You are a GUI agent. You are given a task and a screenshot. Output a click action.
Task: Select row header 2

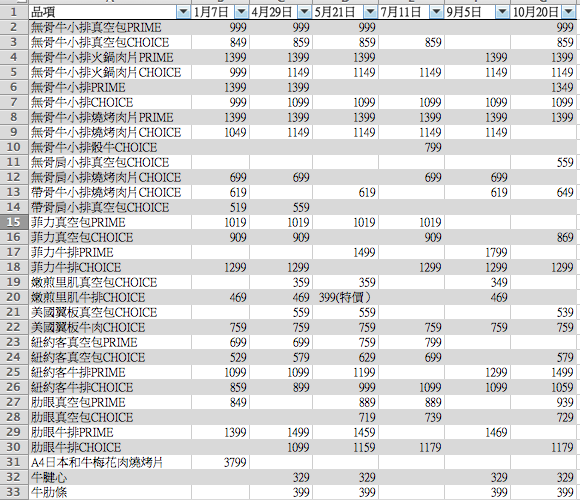click(x=14, y=27)
